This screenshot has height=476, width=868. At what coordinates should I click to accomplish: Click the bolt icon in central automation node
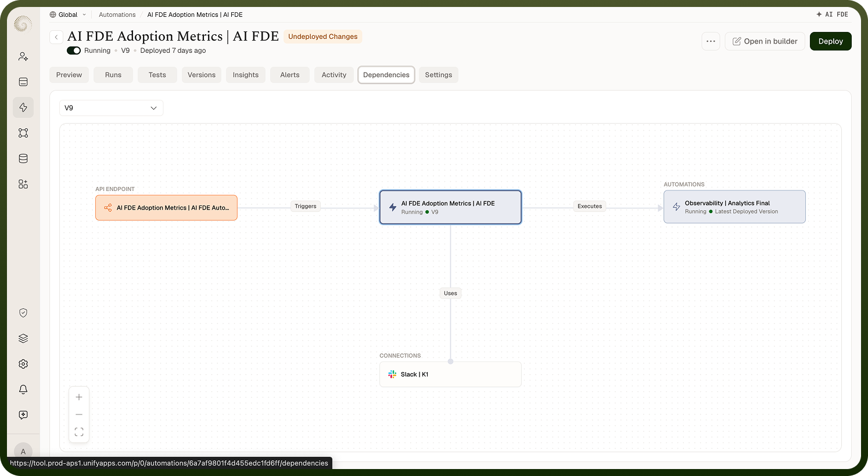coord(393,207)
